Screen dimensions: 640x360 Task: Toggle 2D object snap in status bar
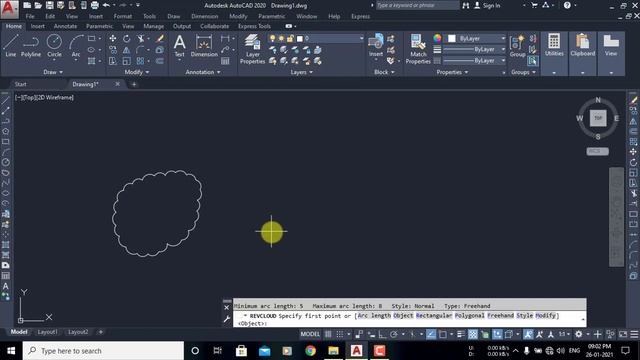click(x=442, y=334)
